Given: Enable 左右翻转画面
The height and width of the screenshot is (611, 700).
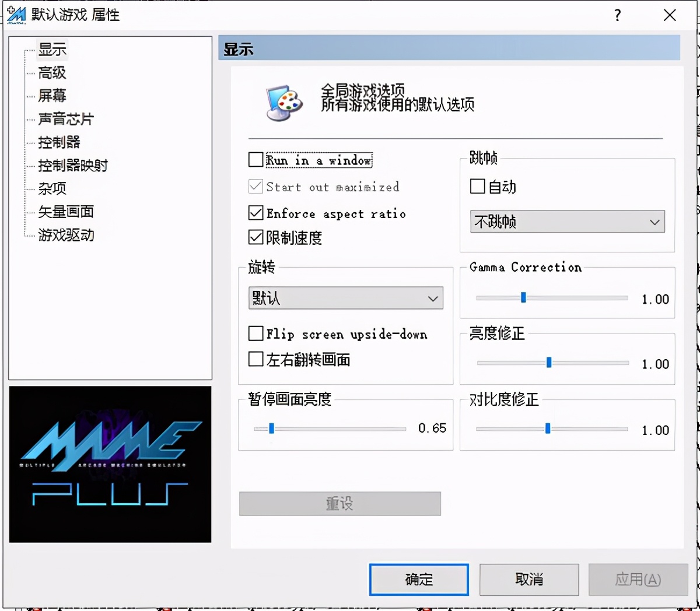Looking at the screenshot, I should [255, 359].
